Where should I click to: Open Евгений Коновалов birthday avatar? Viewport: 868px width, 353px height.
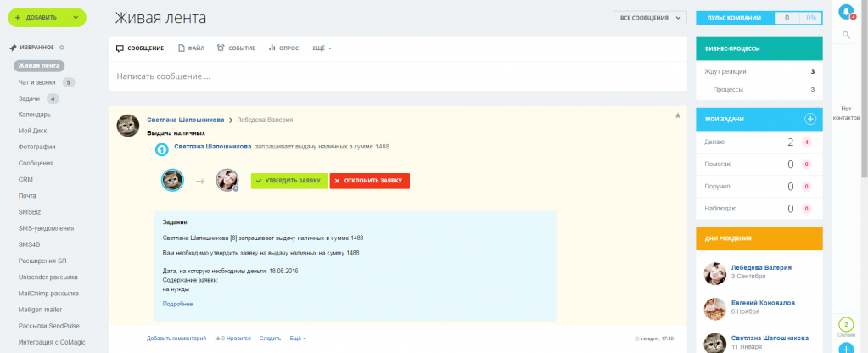pyautogui.click(x=714, y=309)
